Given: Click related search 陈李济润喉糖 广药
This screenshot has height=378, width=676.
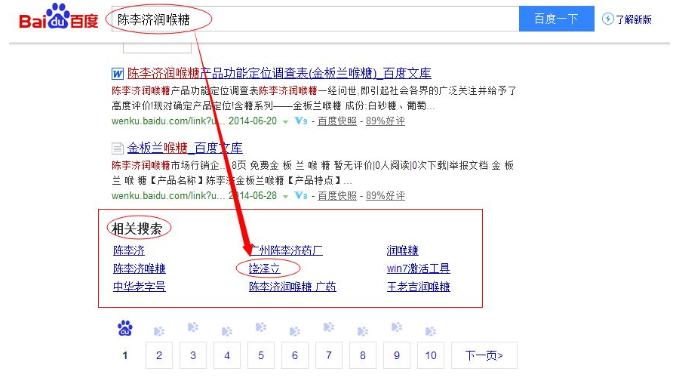Looking at the screenshot, I should click(x=292, y=287).
